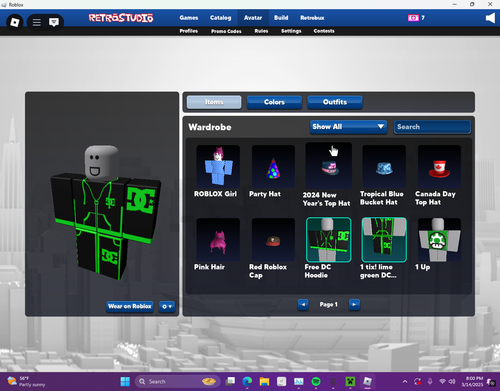Go to the previous wardrobe page arrow
The width and height of the screenshot is (500, 391).
[x=303, y=304]
